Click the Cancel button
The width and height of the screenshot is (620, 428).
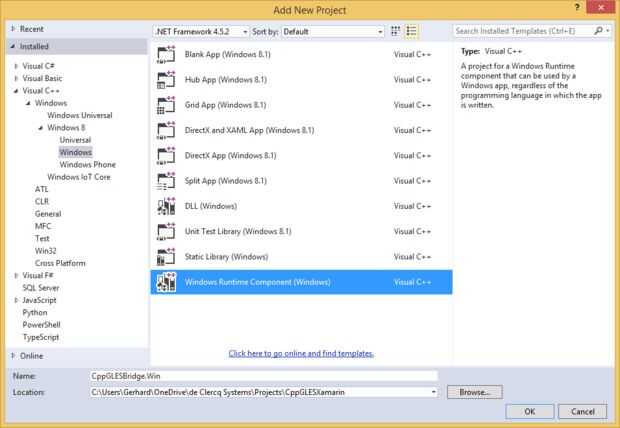tap(582, 411)
